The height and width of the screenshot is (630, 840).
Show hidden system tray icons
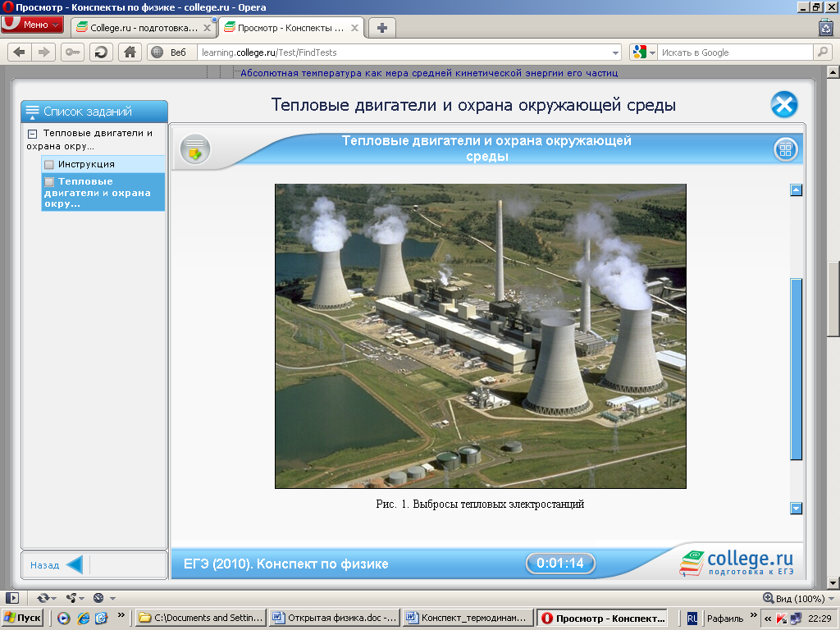click(768, 619)
